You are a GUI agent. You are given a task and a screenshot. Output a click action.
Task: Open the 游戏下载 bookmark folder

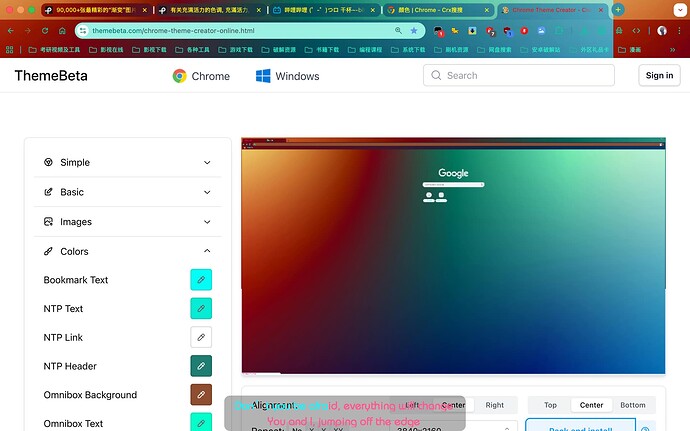tap(235, 50)
